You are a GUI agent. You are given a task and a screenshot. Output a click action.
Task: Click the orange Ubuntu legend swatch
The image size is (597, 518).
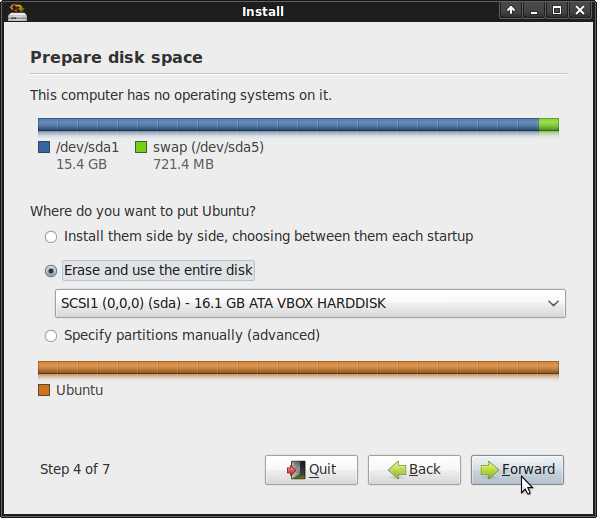tap(44, 390)
